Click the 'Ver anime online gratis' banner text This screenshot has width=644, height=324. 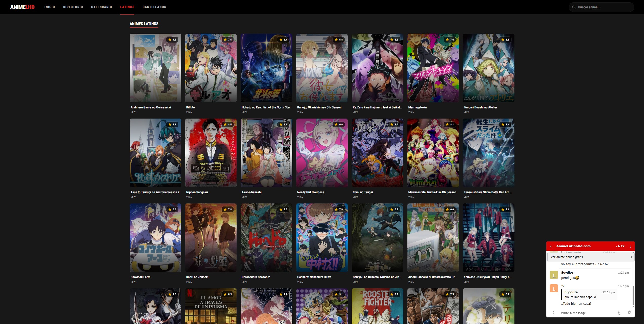567,257
